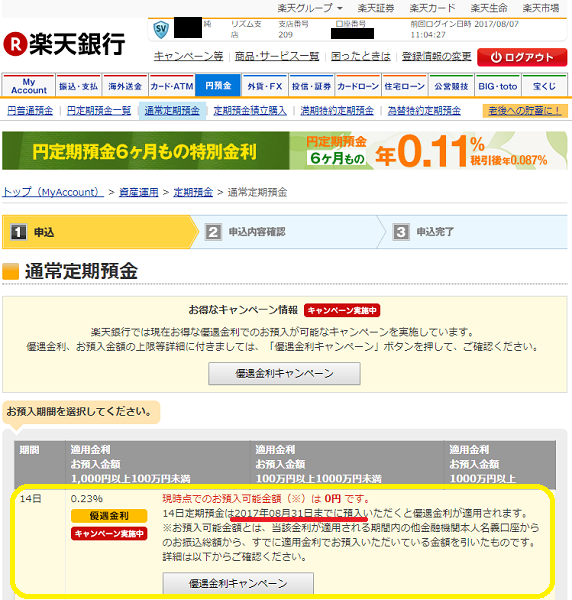Switch to the 公営競技 tab
The image size is (572, 600).
(x=451, y=86)
